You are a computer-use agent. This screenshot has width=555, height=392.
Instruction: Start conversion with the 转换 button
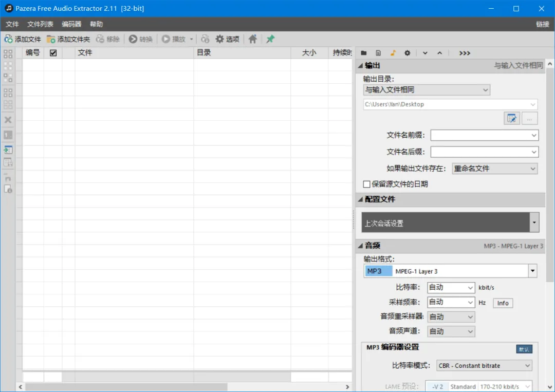[x=140, y=39]
